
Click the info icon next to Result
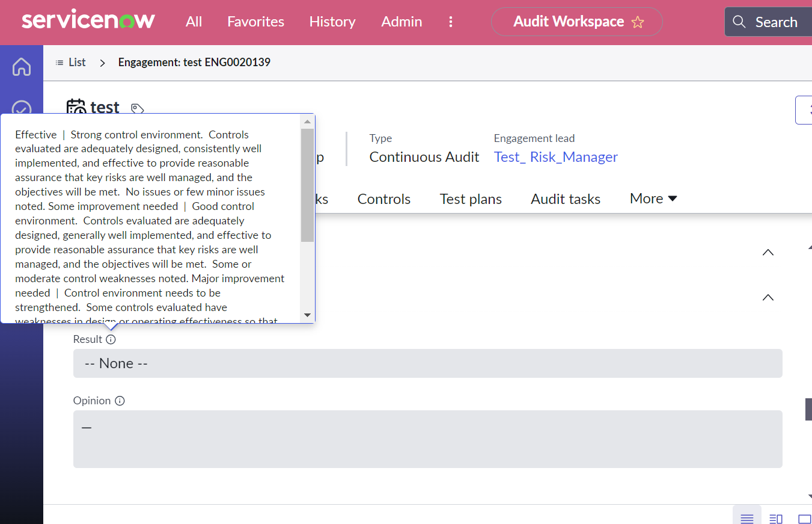[111, 339]
